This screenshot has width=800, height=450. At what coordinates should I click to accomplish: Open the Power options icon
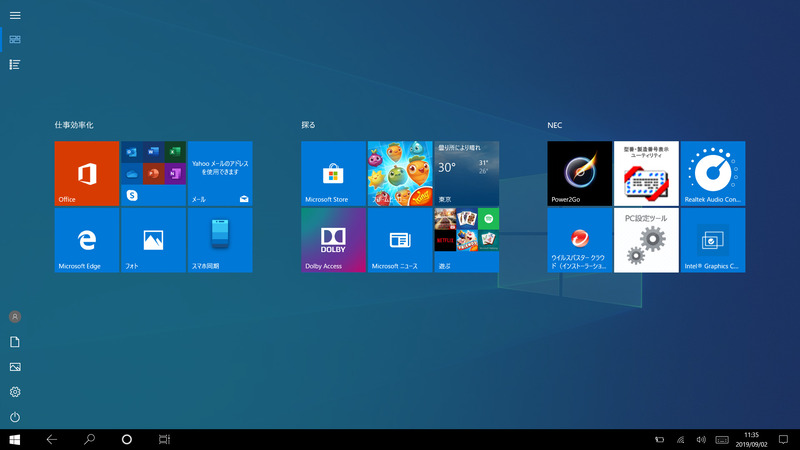pyautogui.click(x=15, y=417)
